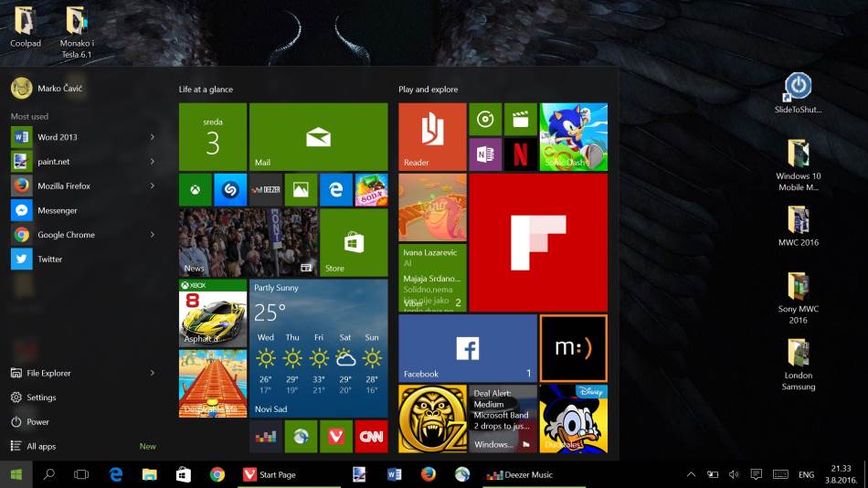
Task: Expand File Explorer jump list arrow
Action: 153,373
